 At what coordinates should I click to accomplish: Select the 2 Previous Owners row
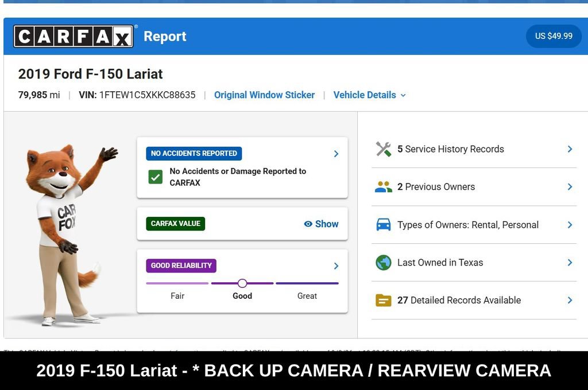click(x=474, y=186)
